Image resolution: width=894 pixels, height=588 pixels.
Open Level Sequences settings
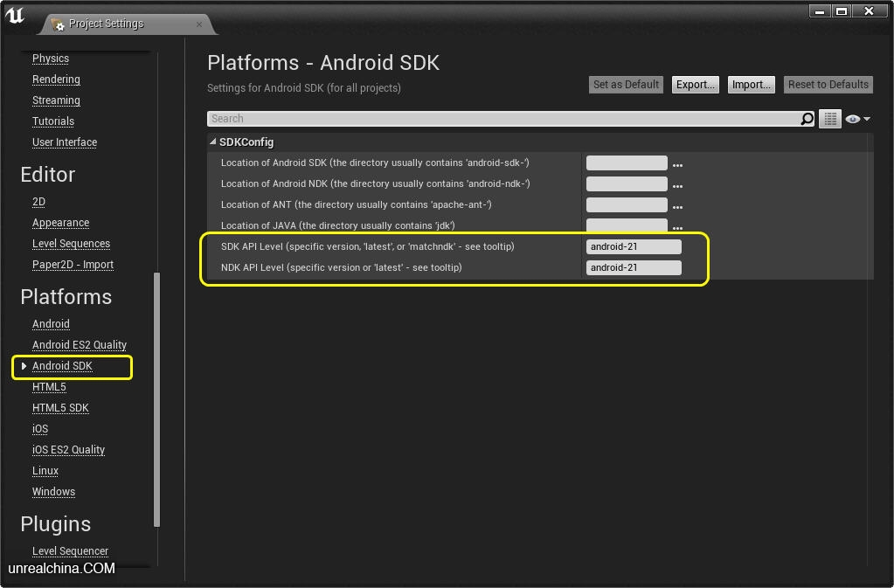tap(72, 244)
